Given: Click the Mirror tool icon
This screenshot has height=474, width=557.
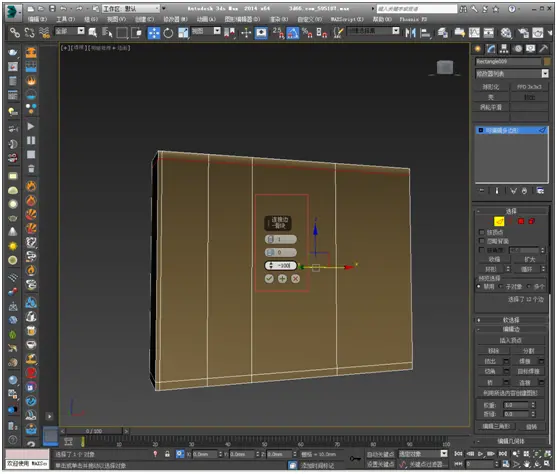Looking at the screenshot, I should [410, 33].
